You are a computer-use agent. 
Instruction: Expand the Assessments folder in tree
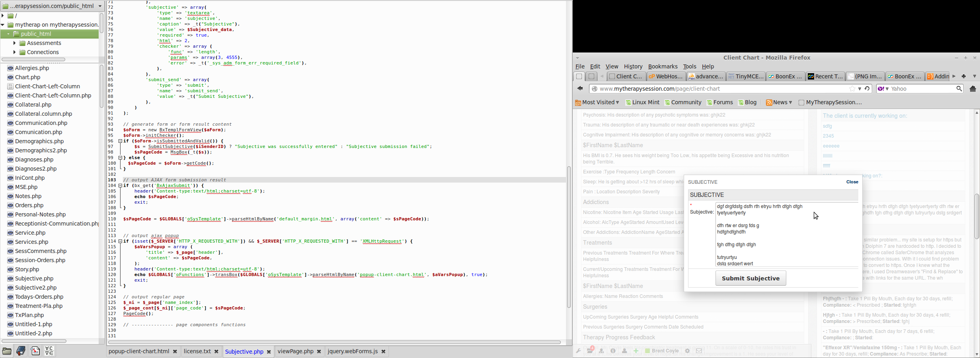point(14,43)
